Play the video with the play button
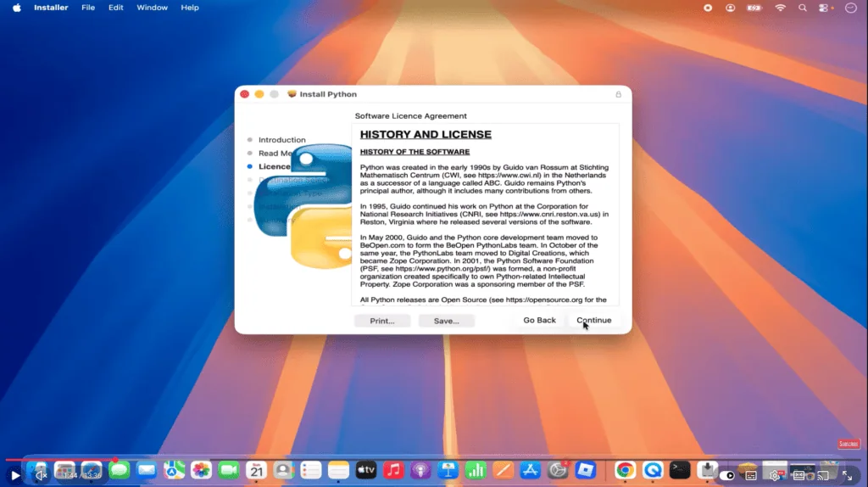This screenshot has width=868, height=487. coord(15,475)
